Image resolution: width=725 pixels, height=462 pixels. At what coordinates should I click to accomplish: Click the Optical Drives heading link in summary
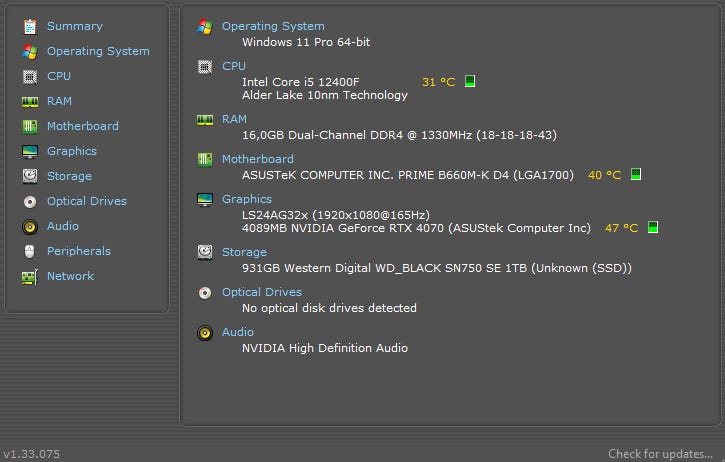click(x=262, y=292)
